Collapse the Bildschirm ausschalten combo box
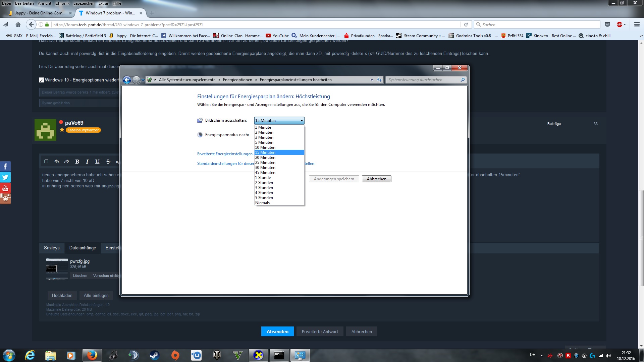 301,121
